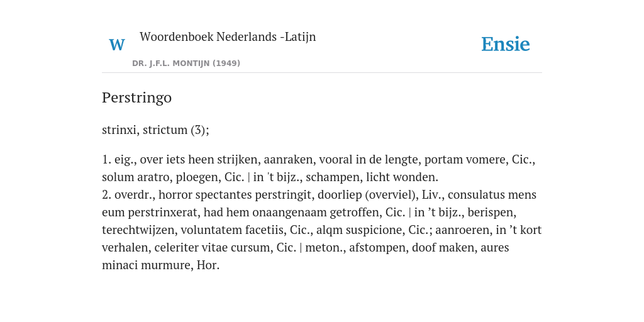Click author Dr. J.F.L. Montijn (1949)
644x322 pixels.
[186, 64]
